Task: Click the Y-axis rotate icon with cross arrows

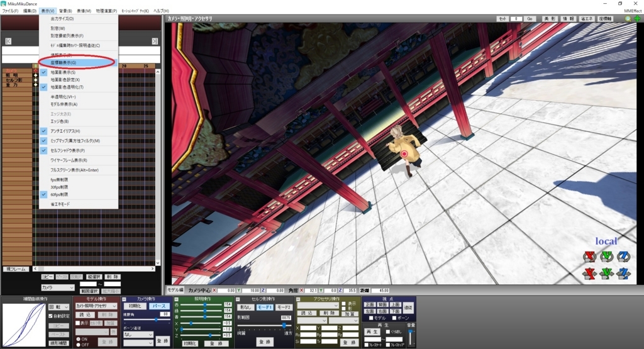Action: [607, 273]
